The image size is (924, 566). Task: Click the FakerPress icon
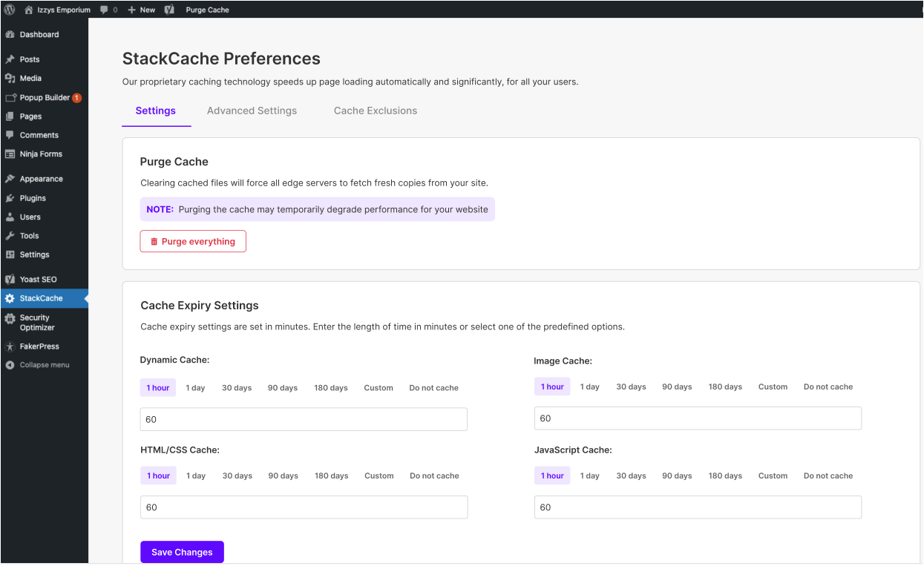(10, 346)
